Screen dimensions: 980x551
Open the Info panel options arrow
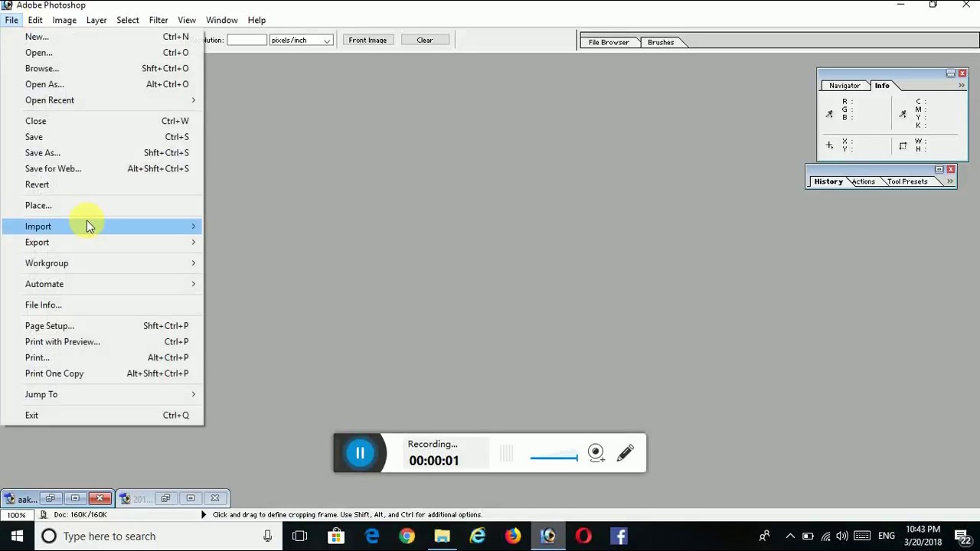tap(961, 86)
